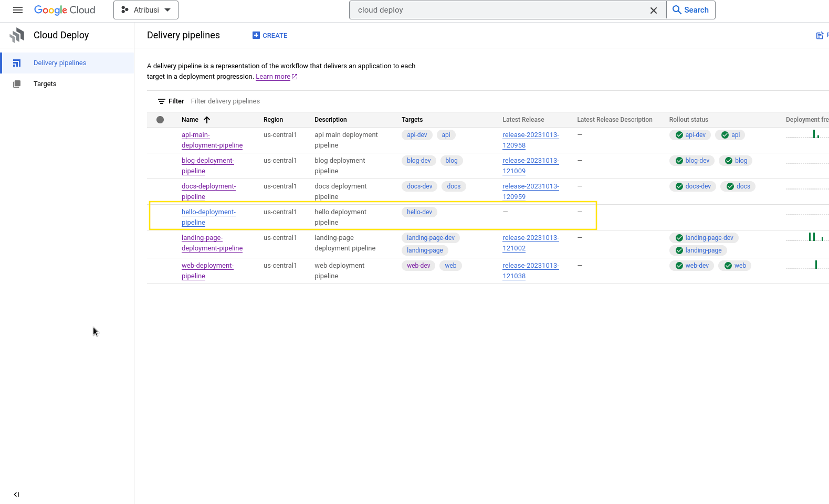This screenshot has height=504, width=829.
Task: Open blog-deployment-pipeline link
Action: (x=208, y=166)
